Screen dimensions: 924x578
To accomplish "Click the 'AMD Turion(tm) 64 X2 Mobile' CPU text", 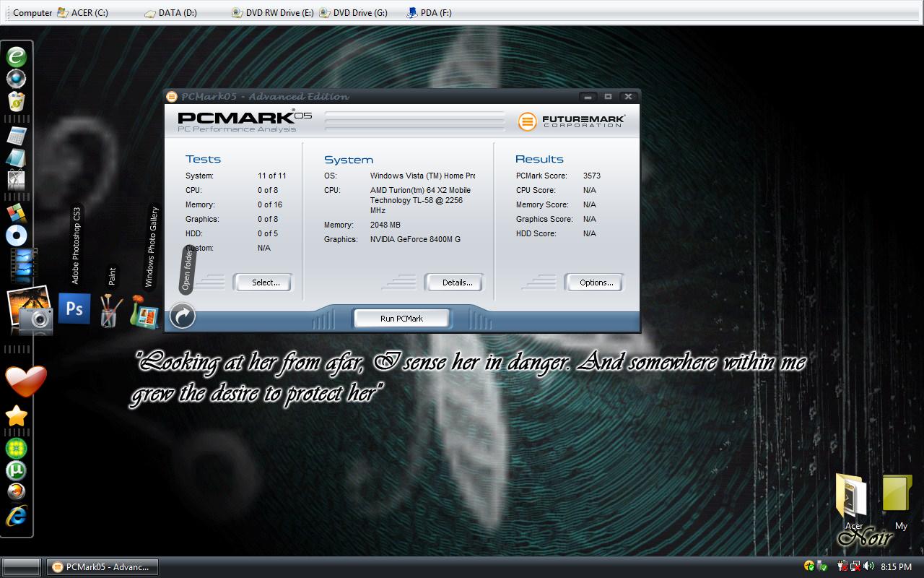I will click(420, 190).
